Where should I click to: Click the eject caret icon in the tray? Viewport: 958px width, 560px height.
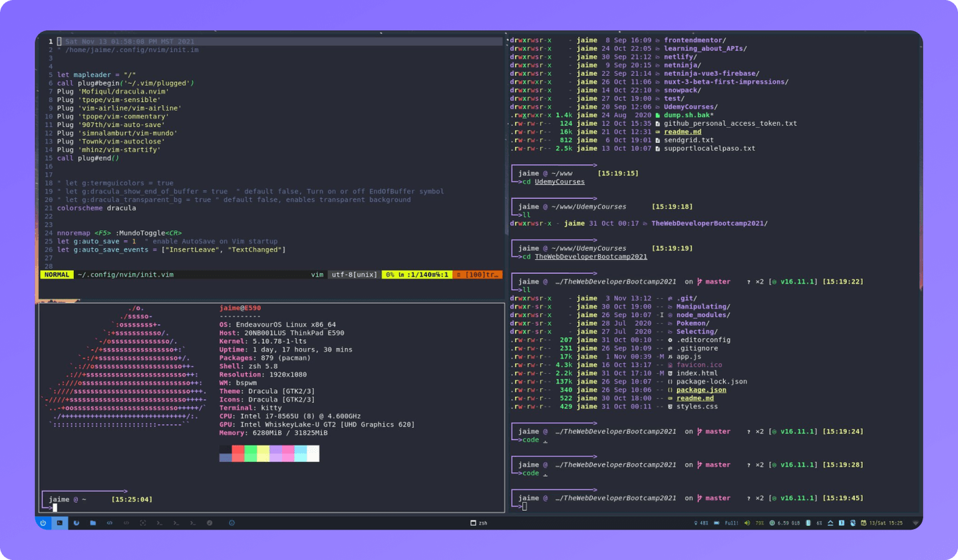831,523
